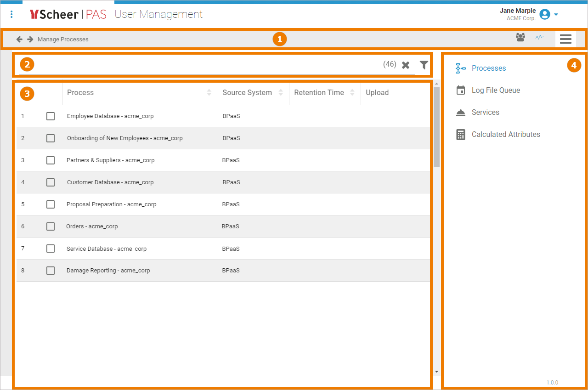Viewport: 588px width, 390px height.
Task: Open Log File Queue in sidebar
Action: point(496,90)
